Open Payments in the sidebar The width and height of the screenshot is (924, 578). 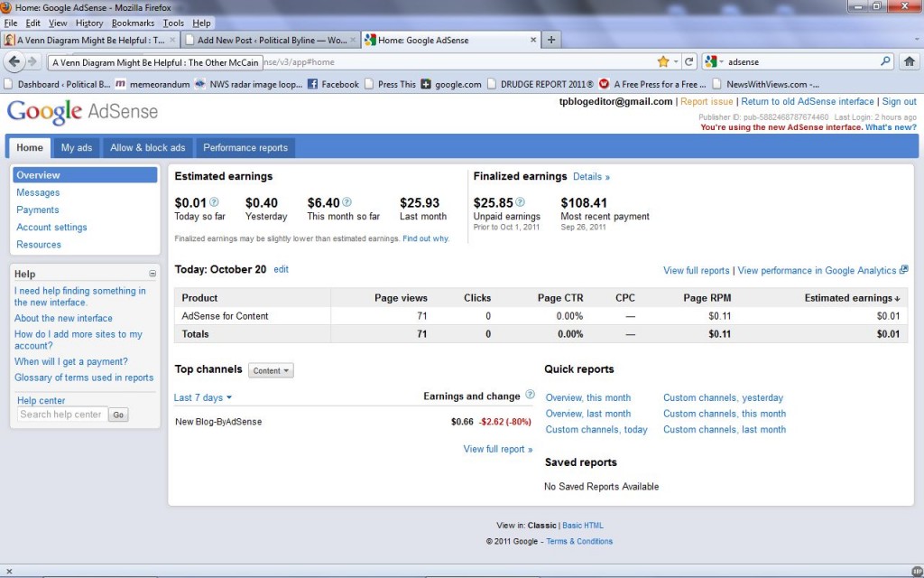click(x=38, y=210)
